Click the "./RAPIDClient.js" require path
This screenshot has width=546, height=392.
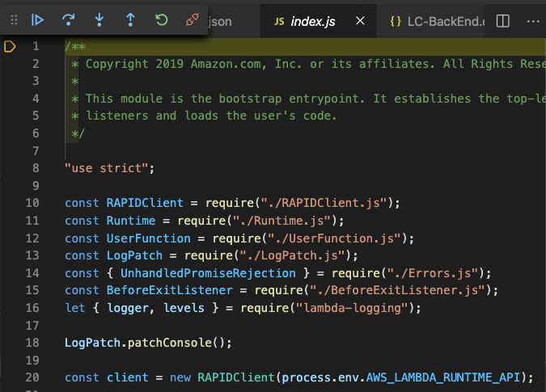(324, 203)
